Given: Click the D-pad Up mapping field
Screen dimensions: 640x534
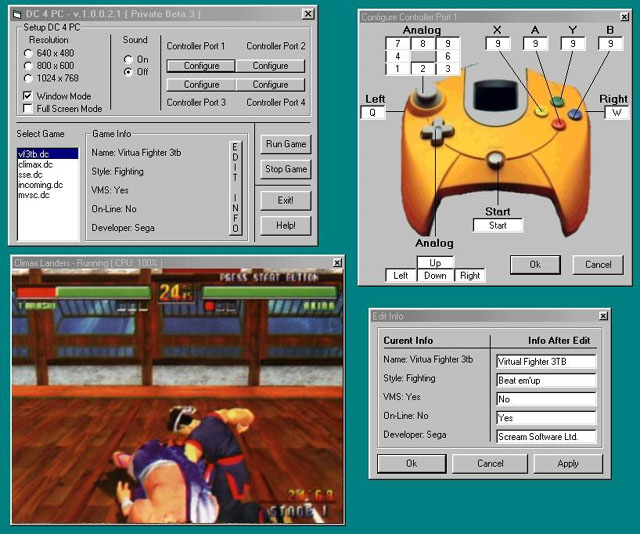Looking at the screenshot, I should pos(435,263).
